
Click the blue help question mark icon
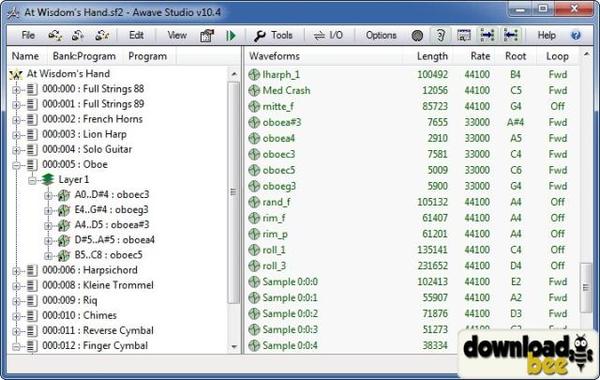(576, 36)
